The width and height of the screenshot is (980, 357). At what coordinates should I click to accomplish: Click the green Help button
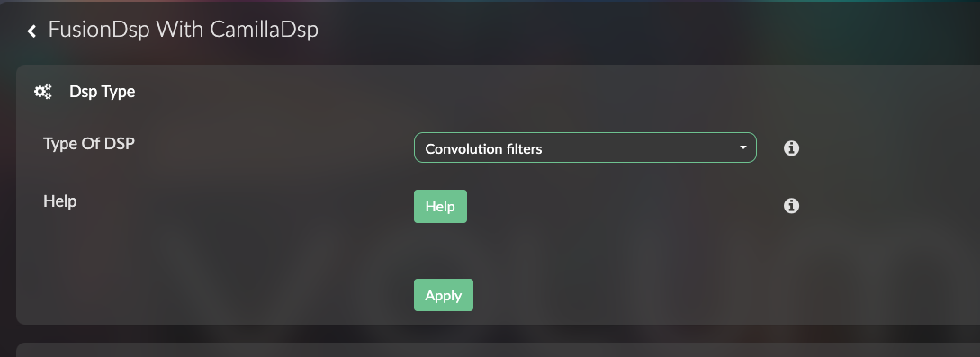[440, 206]
